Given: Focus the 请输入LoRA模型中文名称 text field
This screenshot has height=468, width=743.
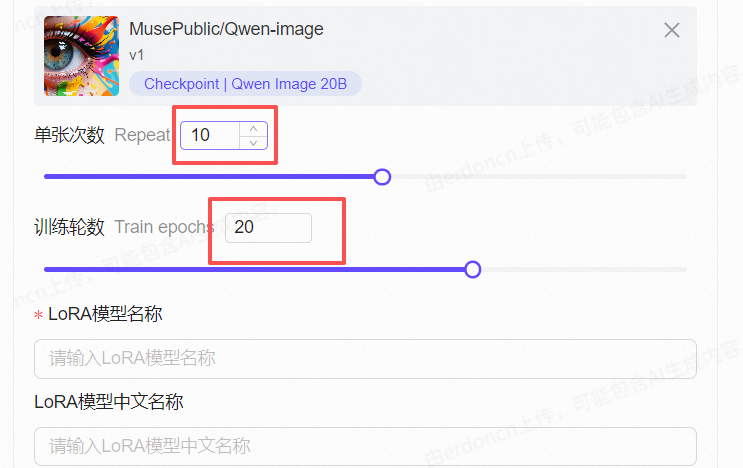Looking at the screenshot, I should coord(365,446).
